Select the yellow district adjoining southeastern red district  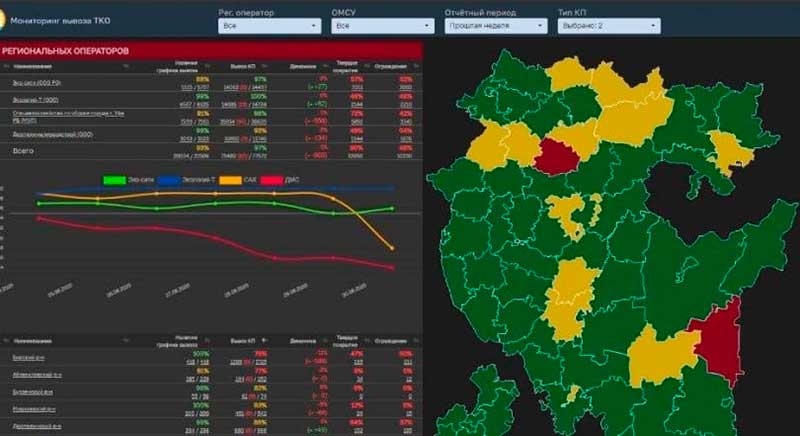[x=661, y=357]
